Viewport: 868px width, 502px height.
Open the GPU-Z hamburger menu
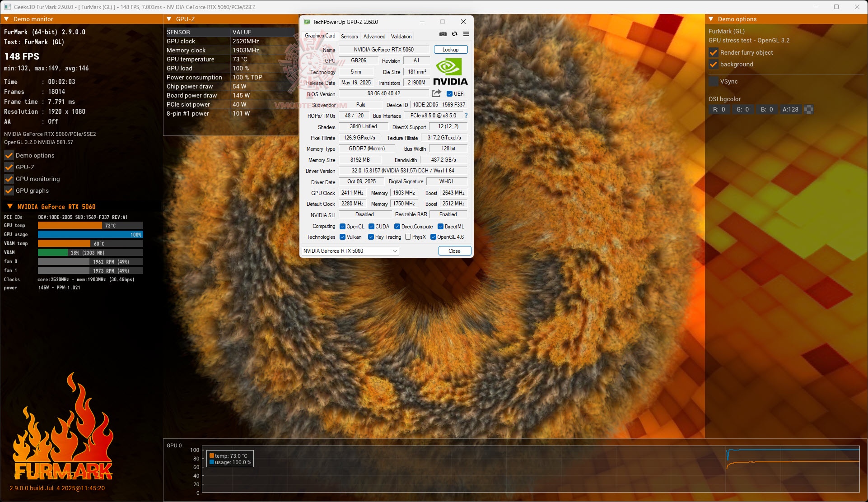pos(466,34)
